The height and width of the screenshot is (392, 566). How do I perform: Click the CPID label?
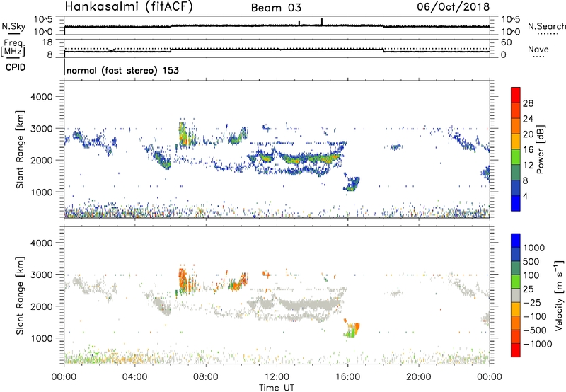16,67
